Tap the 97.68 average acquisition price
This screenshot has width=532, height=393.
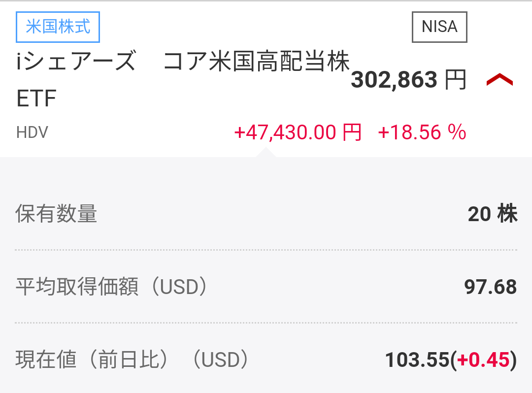coord(490,287)
